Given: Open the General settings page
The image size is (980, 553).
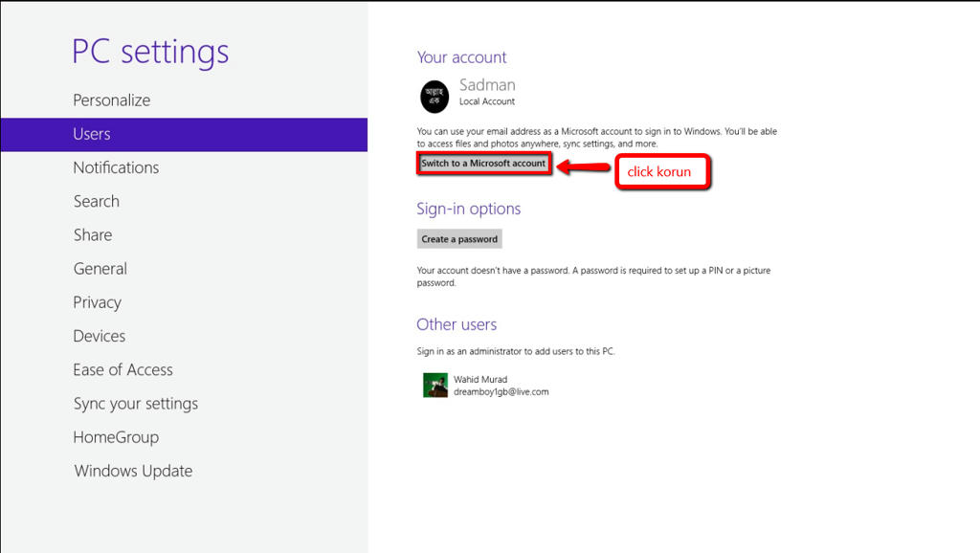Looking at the screenshot, I should tap(100, 269).
